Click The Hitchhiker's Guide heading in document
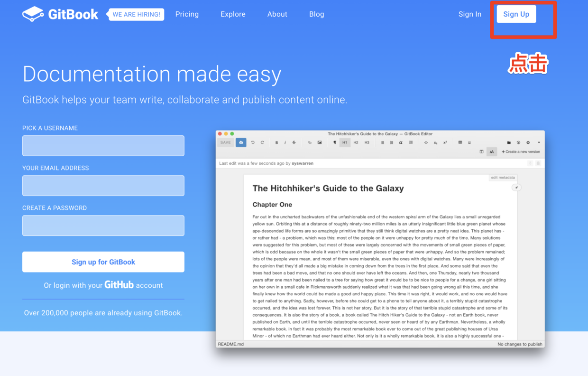Viewport: 588px width, 376px height. [328, 188]
